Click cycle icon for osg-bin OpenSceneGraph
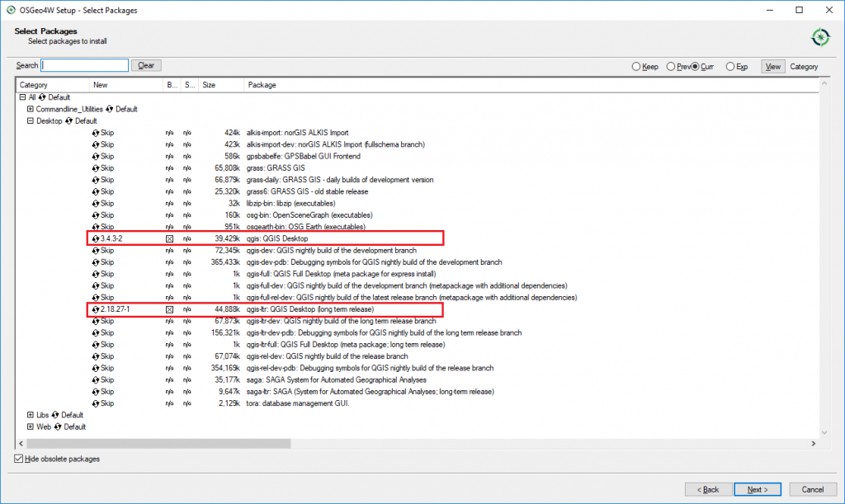Screen dimensions: 845x504 (x=96, y=216)
